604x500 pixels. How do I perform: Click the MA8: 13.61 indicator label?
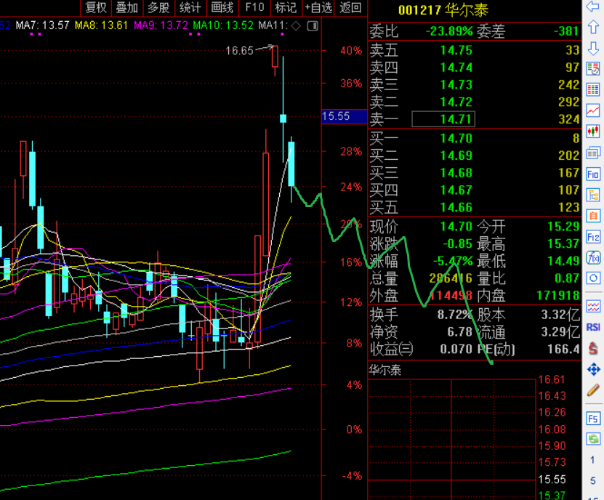tap(101, 25)
